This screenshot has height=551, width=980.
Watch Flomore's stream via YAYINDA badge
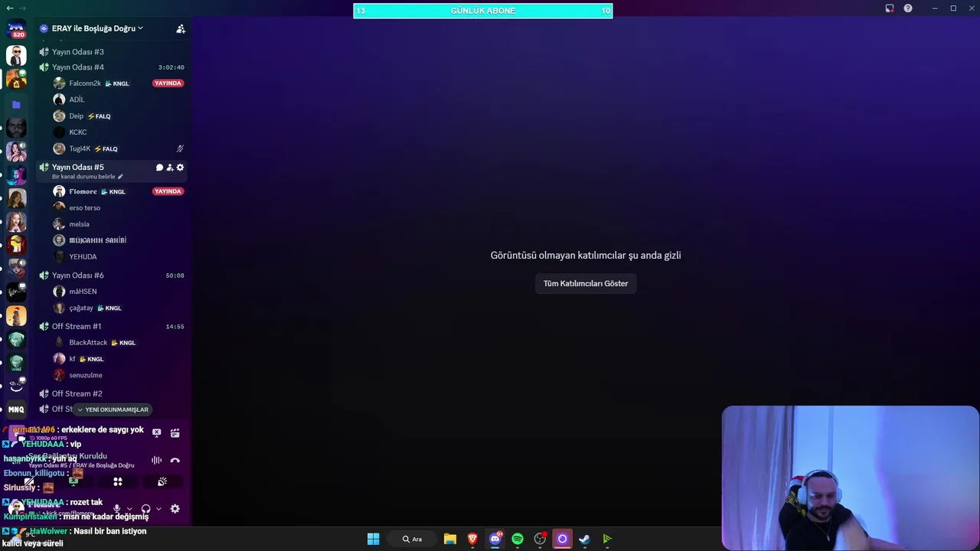click(x=168, y=191)
